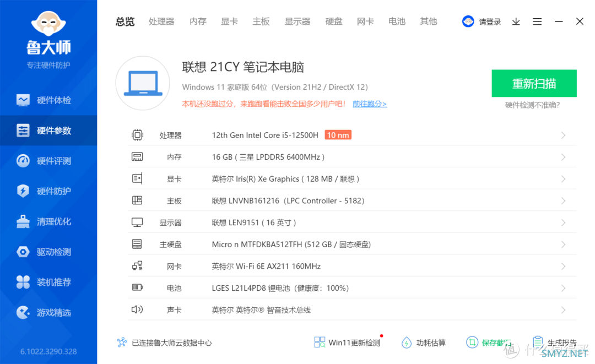Image resolution: width=595 pixels, height=364 pixels.
Task: Switch to the 硬盘 tab
Action: click(x=334, y=21)
